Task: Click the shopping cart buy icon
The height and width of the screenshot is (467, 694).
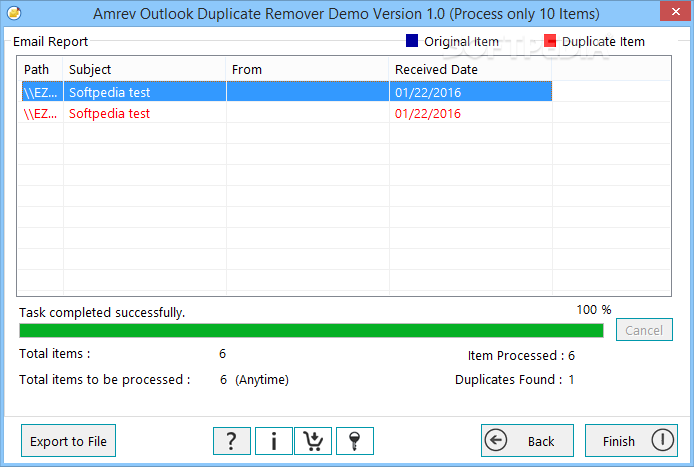Action: tap(313, 441)
